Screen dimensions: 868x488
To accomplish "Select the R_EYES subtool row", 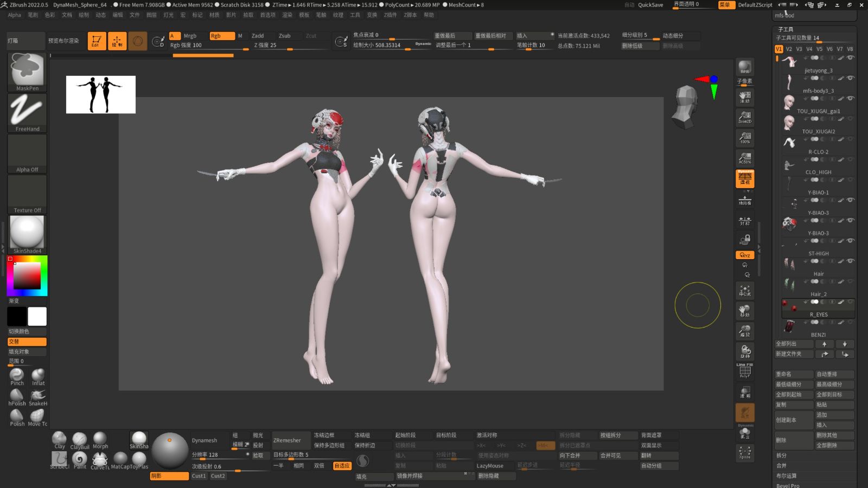I will [x=818, y=308].
